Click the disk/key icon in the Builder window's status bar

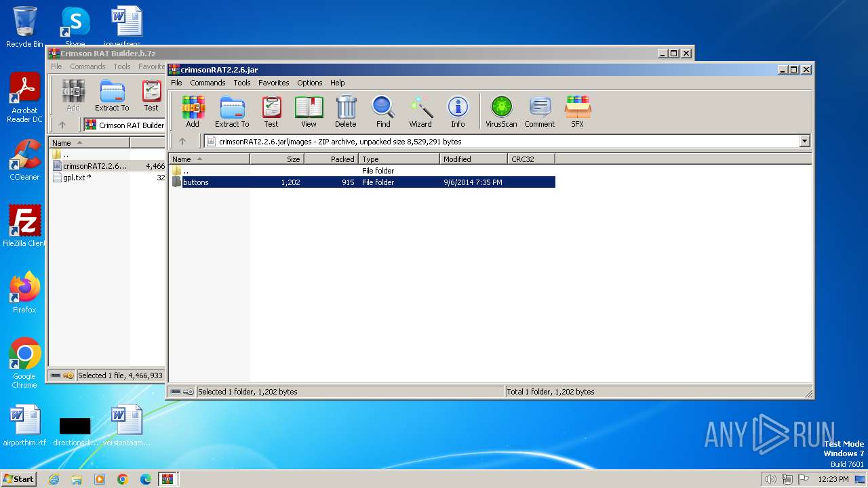point(62,375)
